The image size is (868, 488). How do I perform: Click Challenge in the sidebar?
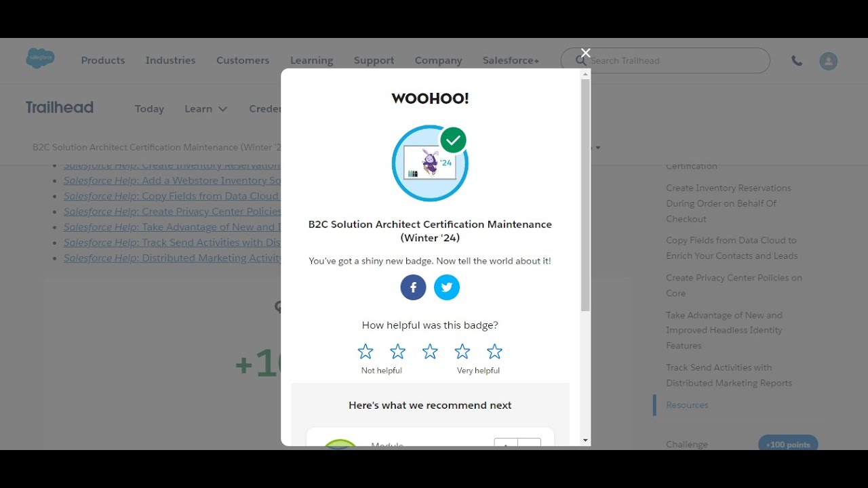pyautogui.click(x=687, y=445)
